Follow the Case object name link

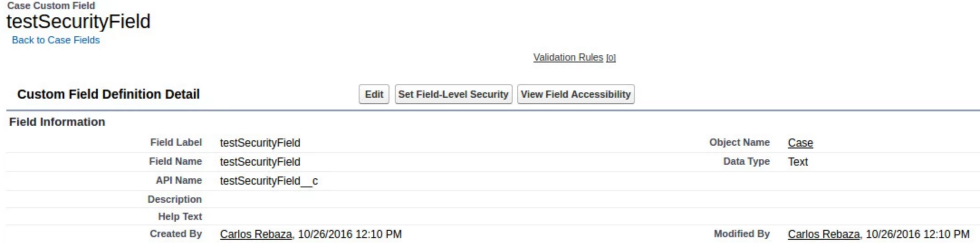800,143
